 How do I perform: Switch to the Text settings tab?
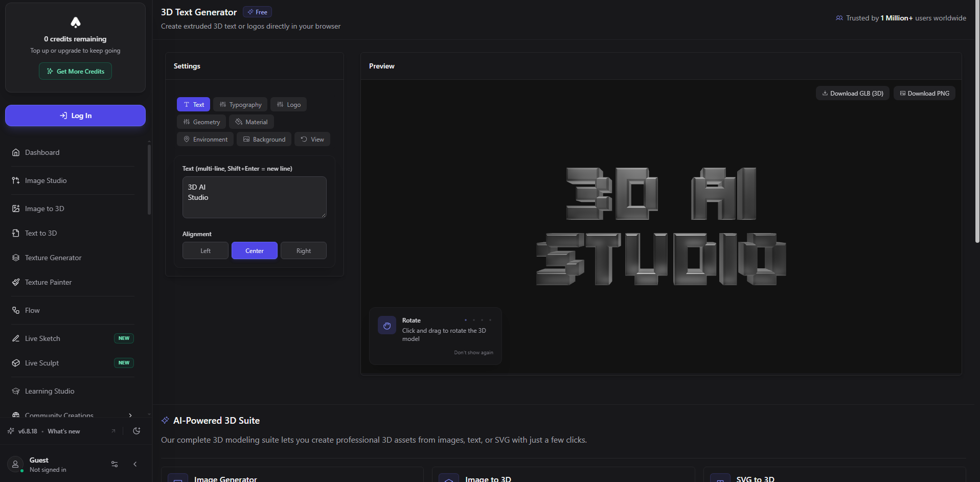tap(193, 104)
